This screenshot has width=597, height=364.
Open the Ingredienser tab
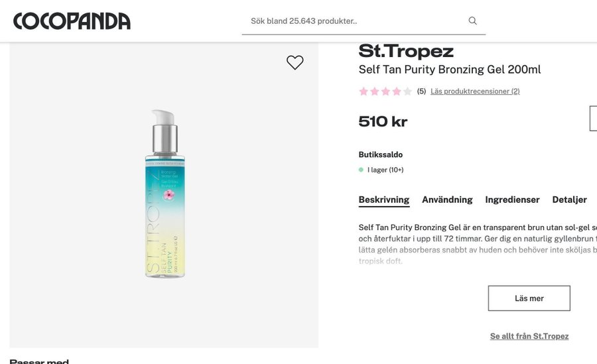click(x=512, y=200)
